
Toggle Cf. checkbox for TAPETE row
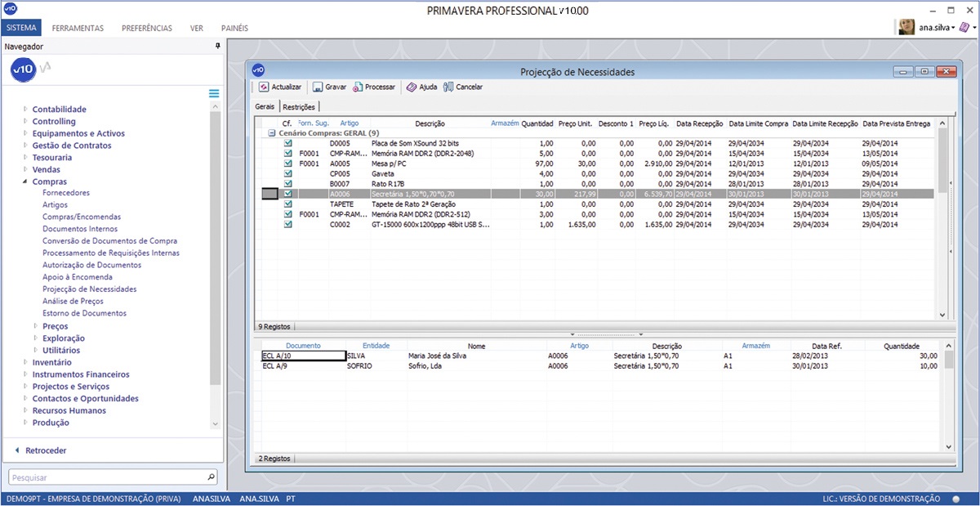click(x=287, y=204)
